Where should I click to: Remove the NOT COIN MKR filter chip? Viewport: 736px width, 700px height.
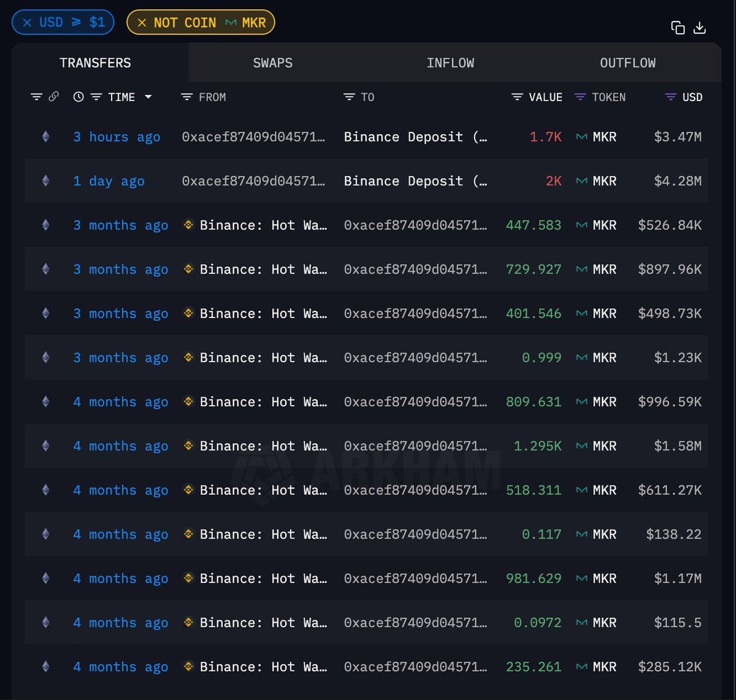142,23
